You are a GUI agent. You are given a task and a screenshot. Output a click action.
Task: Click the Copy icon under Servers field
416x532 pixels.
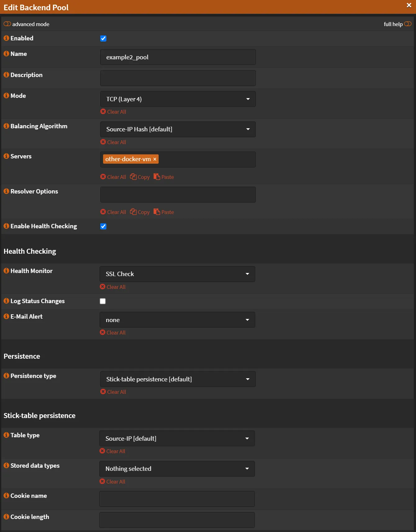133,177
